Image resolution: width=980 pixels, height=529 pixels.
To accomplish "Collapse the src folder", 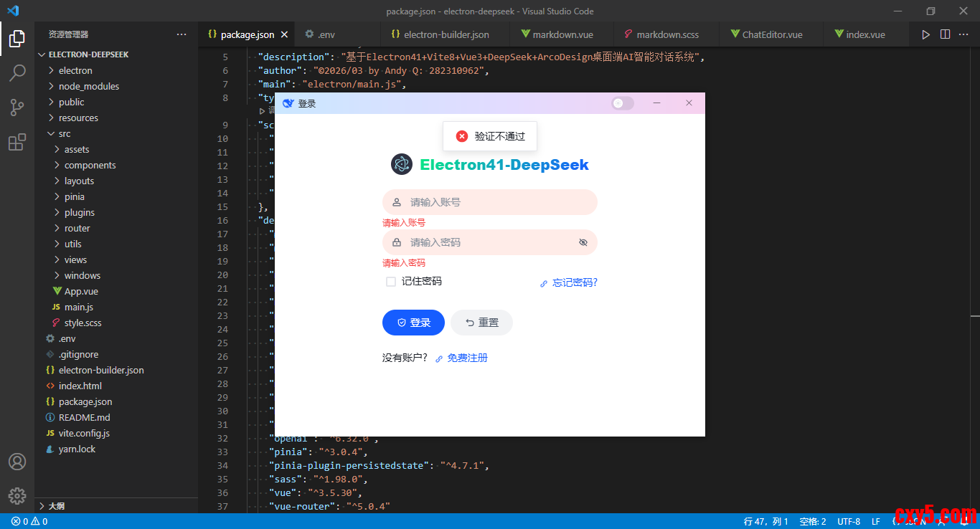I will (x=65, y=133).
